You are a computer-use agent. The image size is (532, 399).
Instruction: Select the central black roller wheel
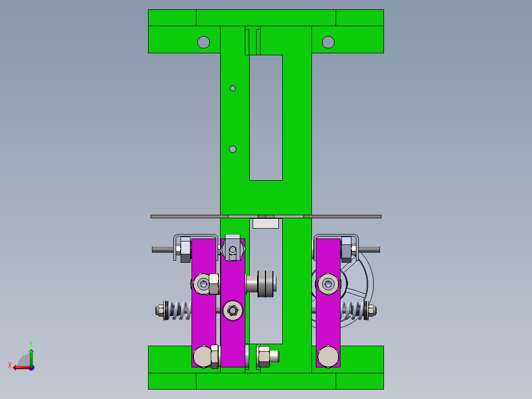(x=266, y=284)
